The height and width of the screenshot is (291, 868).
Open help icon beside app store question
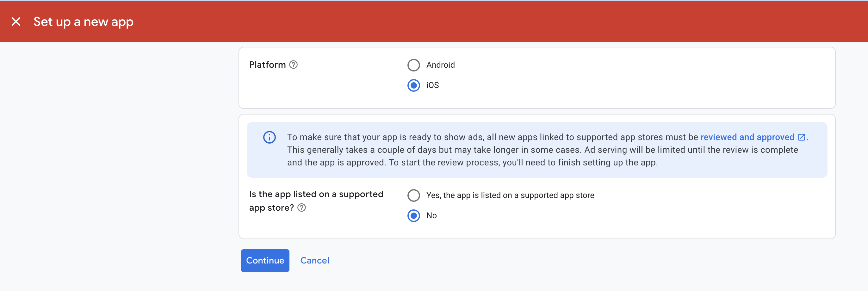click(x=301, y=208)
